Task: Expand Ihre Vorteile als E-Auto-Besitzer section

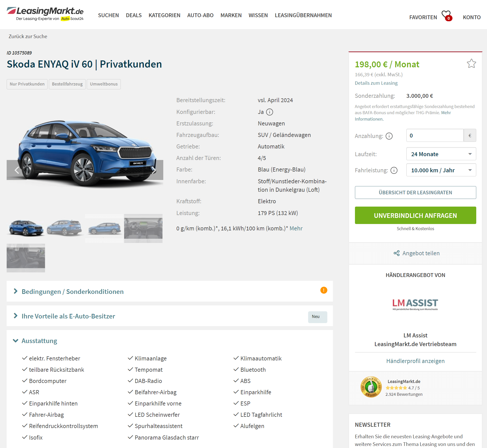Action: click(x=170, y=316)
